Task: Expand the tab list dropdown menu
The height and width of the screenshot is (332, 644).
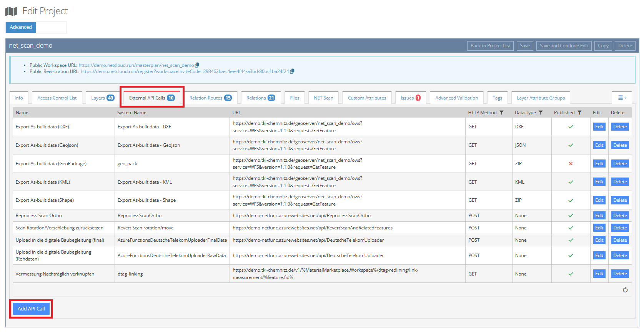Action: click(x=622, y=98)
